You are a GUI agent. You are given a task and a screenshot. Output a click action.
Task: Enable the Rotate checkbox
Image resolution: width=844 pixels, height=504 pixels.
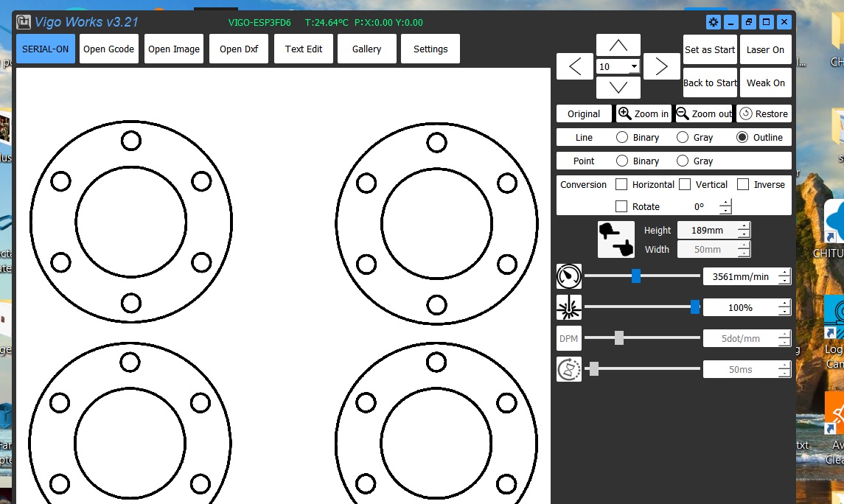621,206
